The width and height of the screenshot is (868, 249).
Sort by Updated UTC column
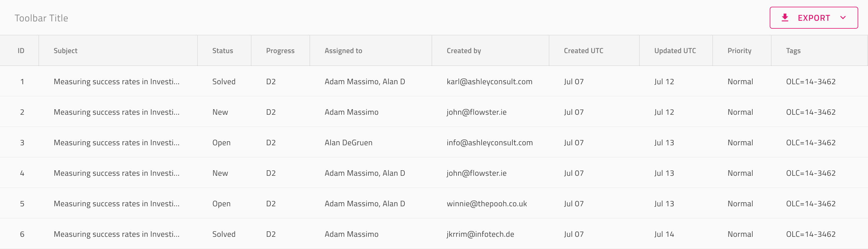(x=675, y=51)
